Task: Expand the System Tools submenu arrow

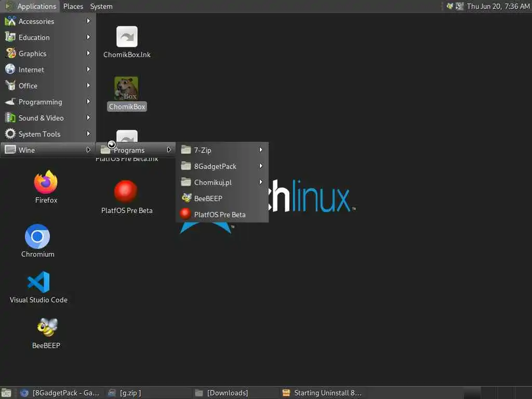Action: (x=88, y=134)
